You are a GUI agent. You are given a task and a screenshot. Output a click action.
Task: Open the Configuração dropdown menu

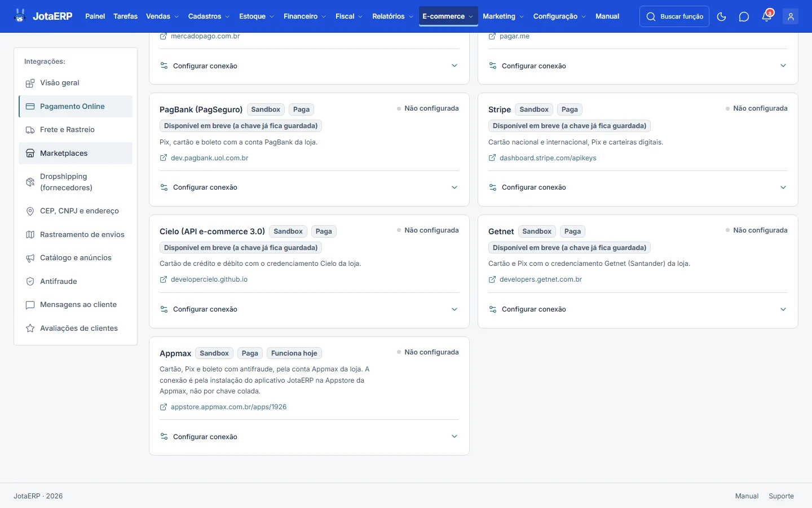coord(559,16)
